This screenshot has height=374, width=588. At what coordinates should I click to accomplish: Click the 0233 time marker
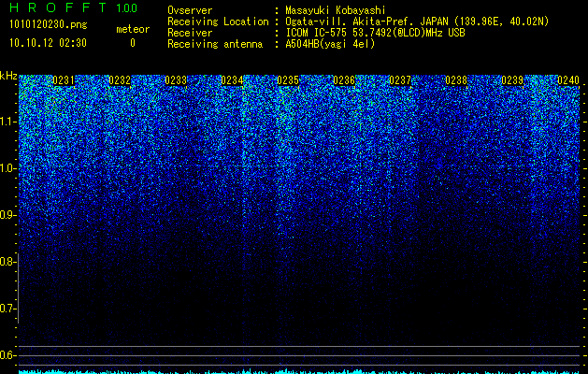coord(176,80)
